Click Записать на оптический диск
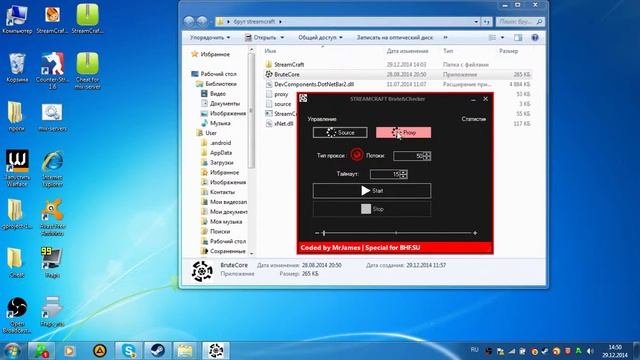The height and width of the screenshot is (360, 640). pos(395,38)
